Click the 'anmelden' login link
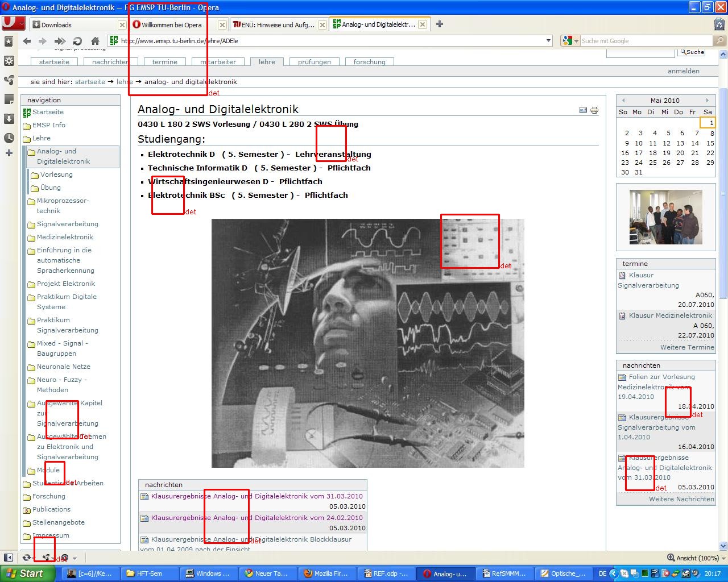Viewport: 728px width, 582px height. (683, 71)
